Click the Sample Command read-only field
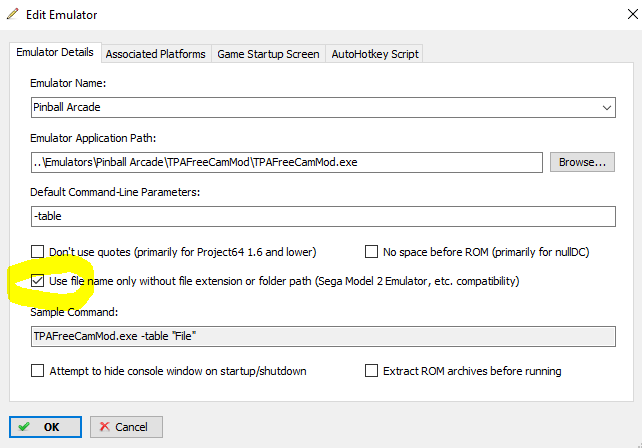Screen dimensions: 642x448 pyautogui.click(x=323, y=336)
